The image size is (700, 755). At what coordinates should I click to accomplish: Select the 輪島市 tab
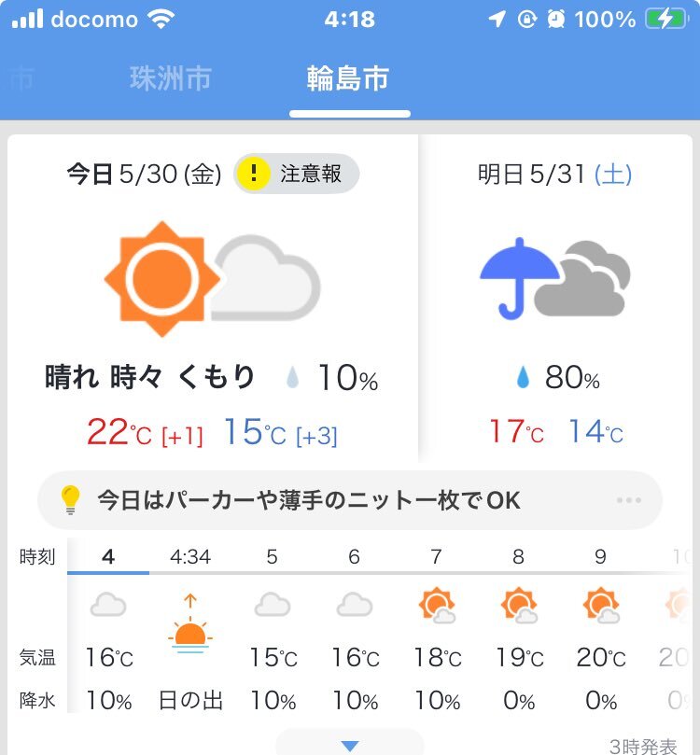[x=348, y=78]
